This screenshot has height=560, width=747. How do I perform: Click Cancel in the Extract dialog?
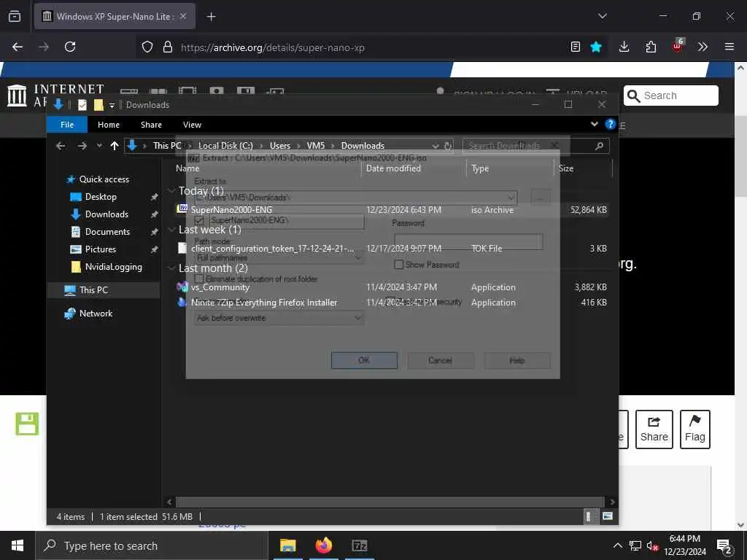[440, 360]
